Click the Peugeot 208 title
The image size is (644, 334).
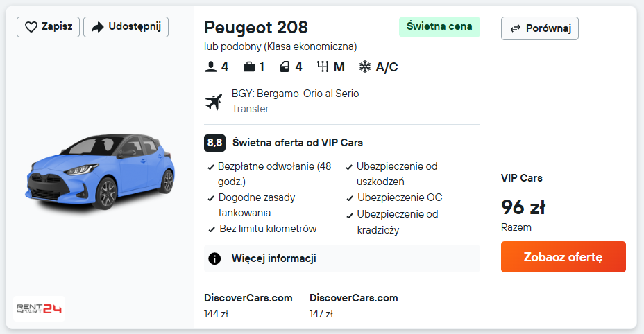point(256,28)
